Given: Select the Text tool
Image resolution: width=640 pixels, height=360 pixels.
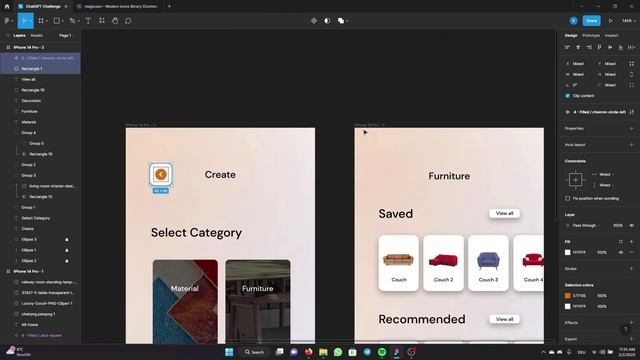Looking at the screenshot, I should 88,21.
